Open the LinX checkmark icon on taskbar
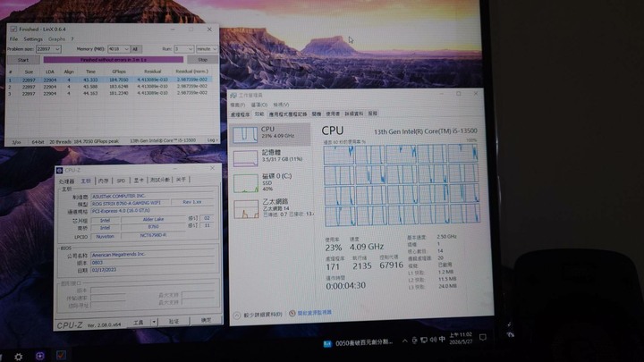The height and width of the screenshot is (362, 644). click(61, 356)
